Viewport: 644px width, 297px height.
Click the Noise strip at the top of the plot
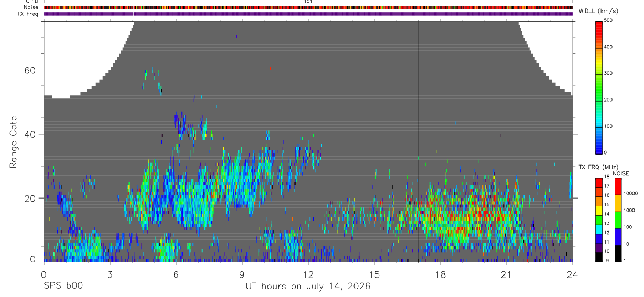coord(308,7)
